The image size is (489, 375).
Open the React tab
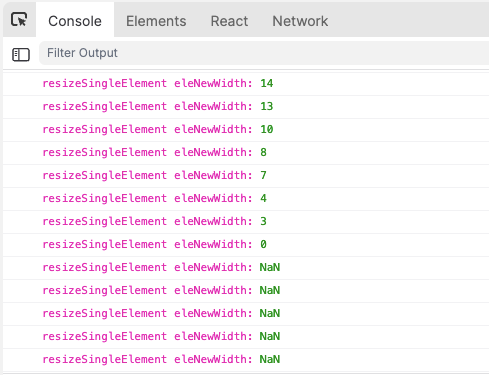point(229,21)
